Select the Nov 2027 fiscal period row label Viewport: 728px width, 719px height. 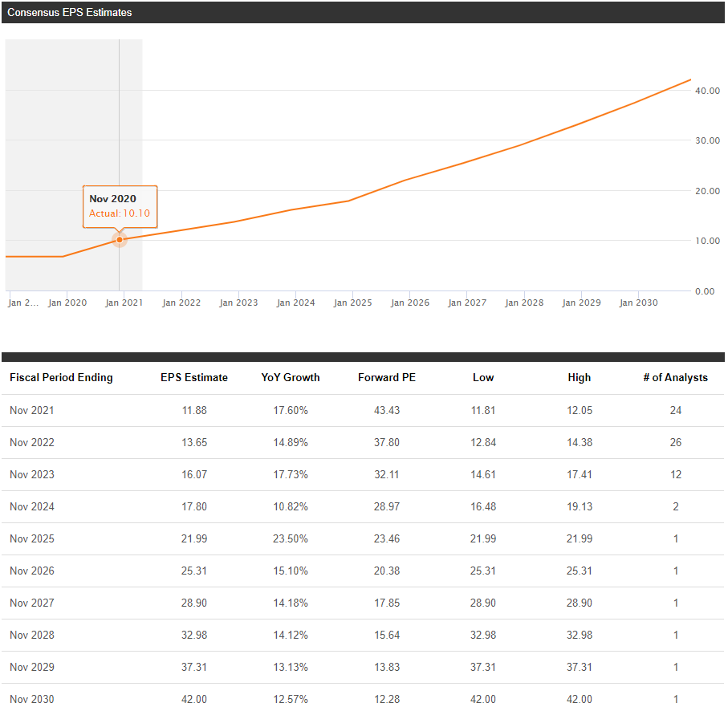pos(32,603)
